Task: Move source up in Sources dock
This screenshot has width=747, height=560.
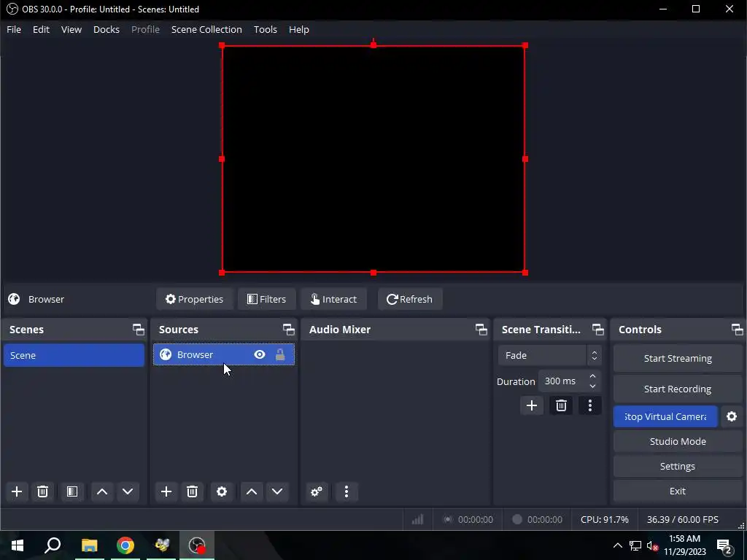Action: [252, 491]
